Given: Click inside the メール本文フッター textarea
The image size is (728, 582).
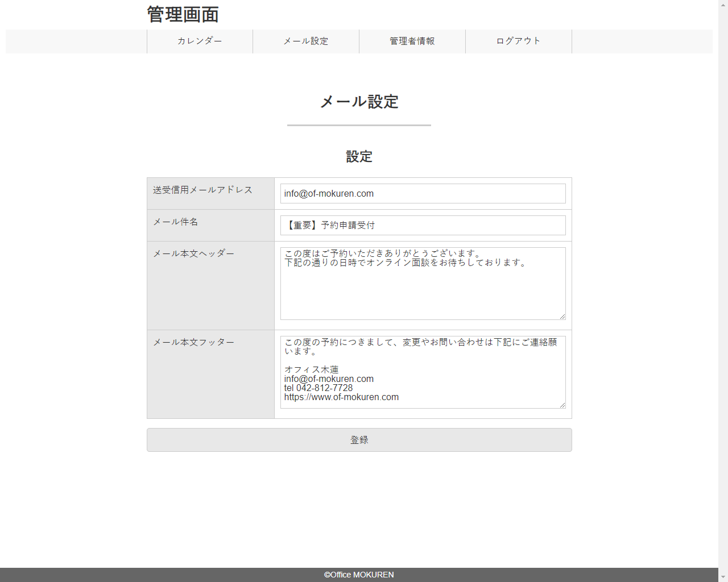Looking at the screenshot, I should pyautogui.click(x=423, y=372).
